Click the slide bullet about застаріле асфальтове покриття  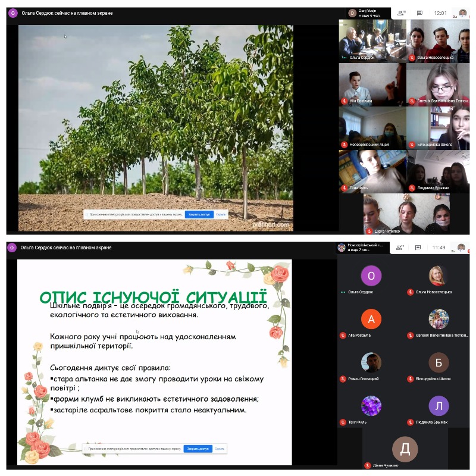point(148,410)
